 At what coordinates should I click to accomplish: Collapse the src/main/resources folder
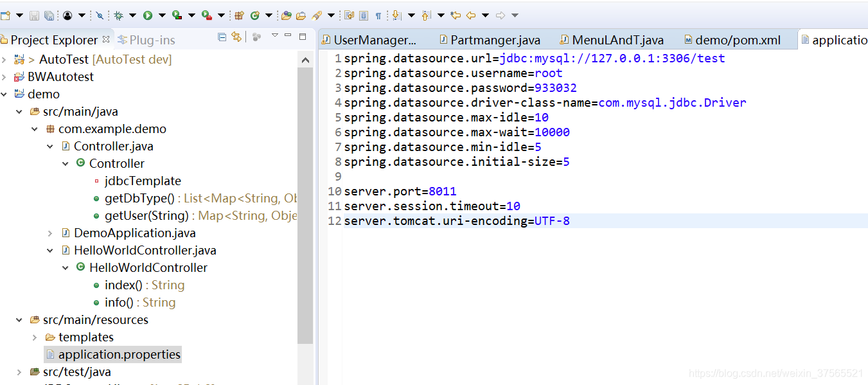tap(19, 319)
